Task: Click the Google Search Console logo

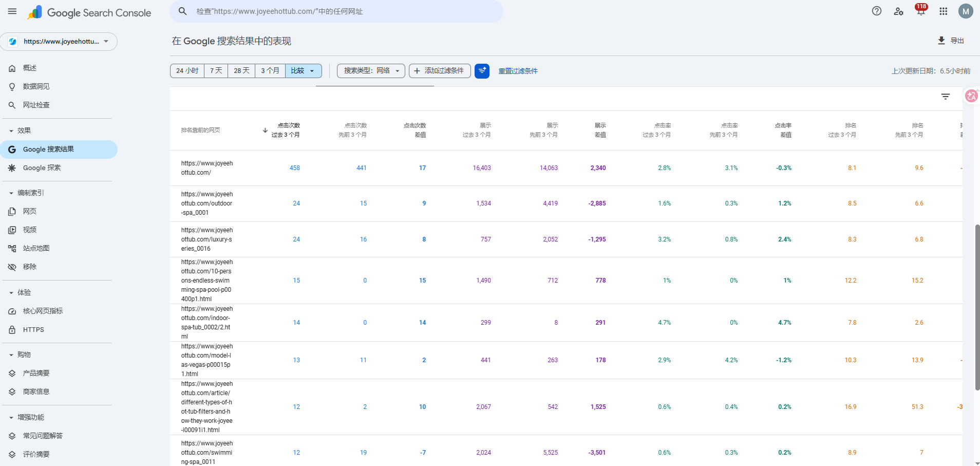Action: coord(89,12)
